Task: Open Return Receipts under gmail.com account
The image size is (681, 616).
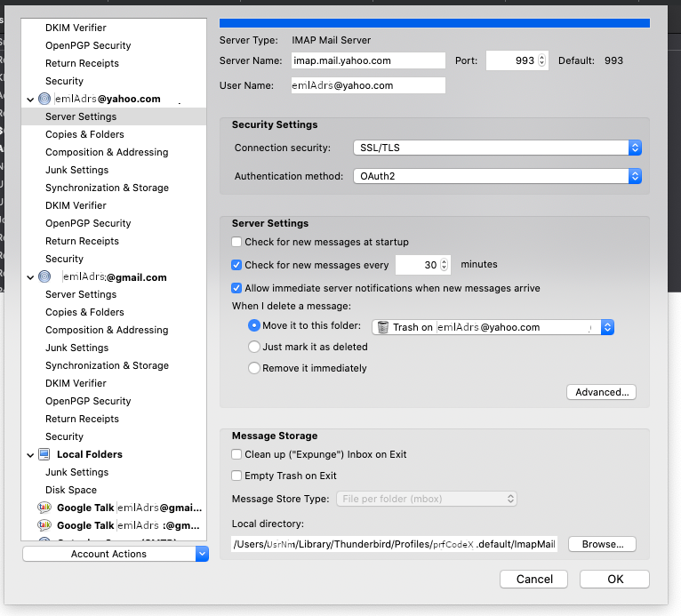Action: [x=114, y=419]
